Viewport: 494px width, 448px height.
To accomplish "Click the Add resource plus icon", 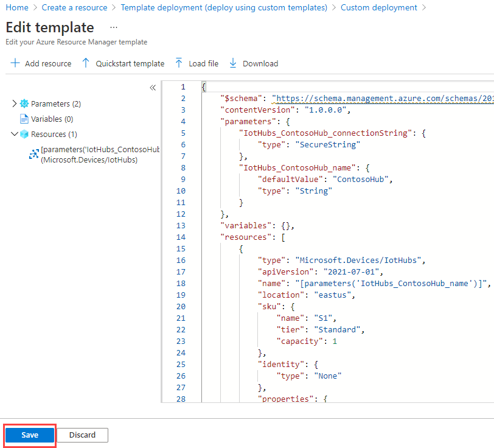I will [x=14, y=63].
